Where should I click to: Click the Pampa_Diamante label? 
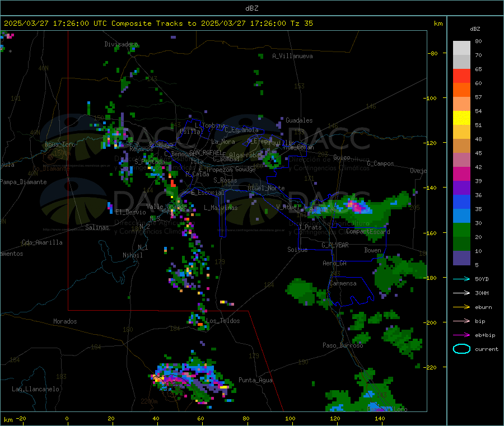point(24,182)
